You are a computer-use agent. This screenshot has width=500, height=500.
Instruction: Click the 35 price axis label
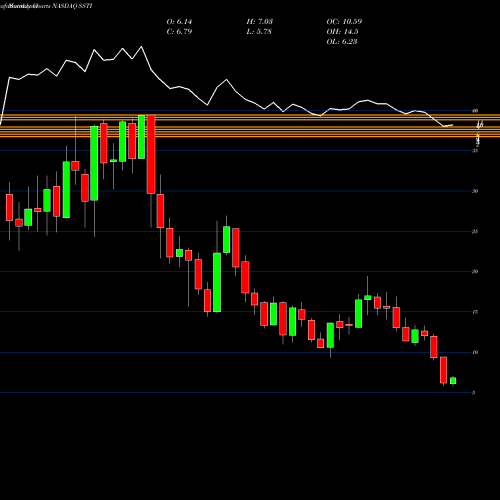point(475,151)
